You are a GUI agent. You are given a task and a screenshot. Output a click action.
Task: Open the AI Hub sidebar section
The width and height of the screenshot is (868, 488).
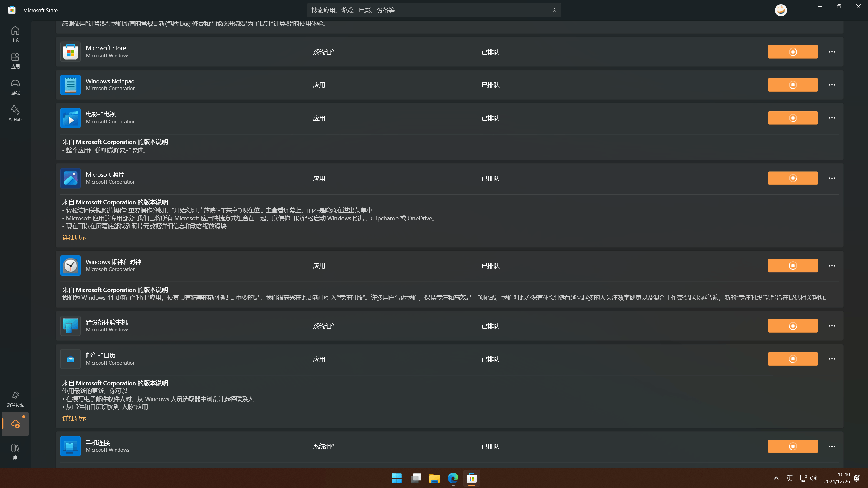[15, 113]
